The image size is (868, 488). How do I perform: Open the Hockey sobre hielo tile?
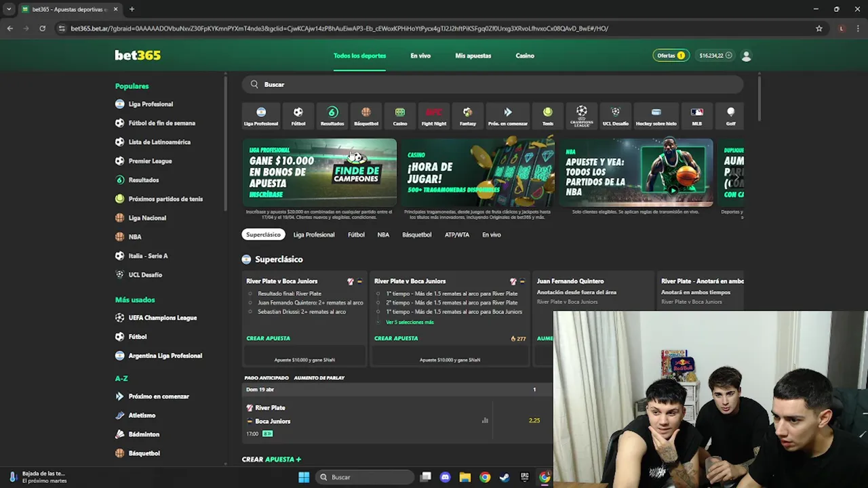(x=656, y=116)
